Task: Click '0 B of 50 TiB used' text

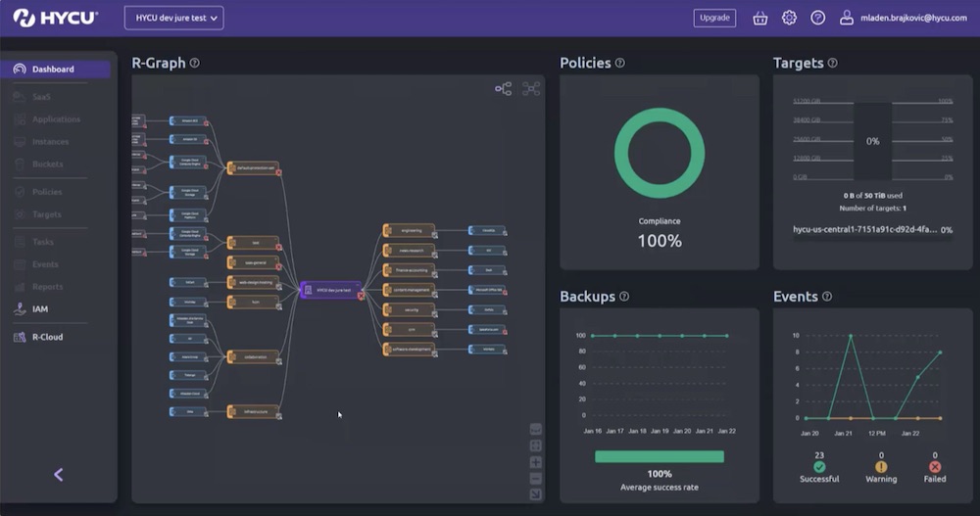Action: [872, 196]
